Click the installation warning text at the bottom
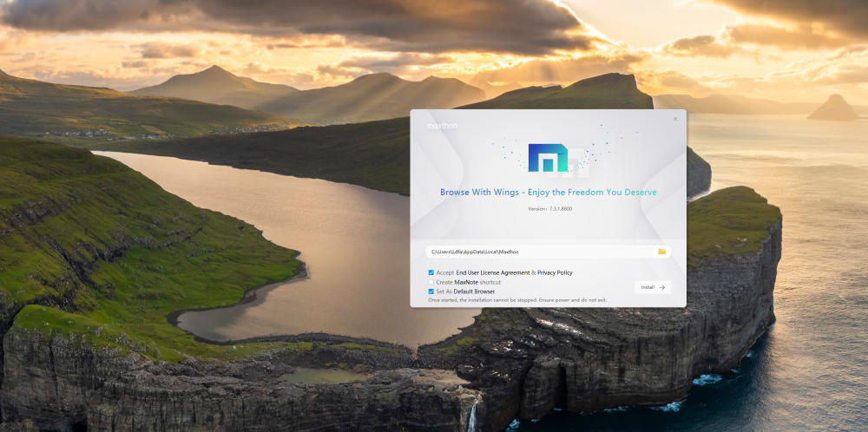This screenshot has height=432, width=868. coord(517,300)
